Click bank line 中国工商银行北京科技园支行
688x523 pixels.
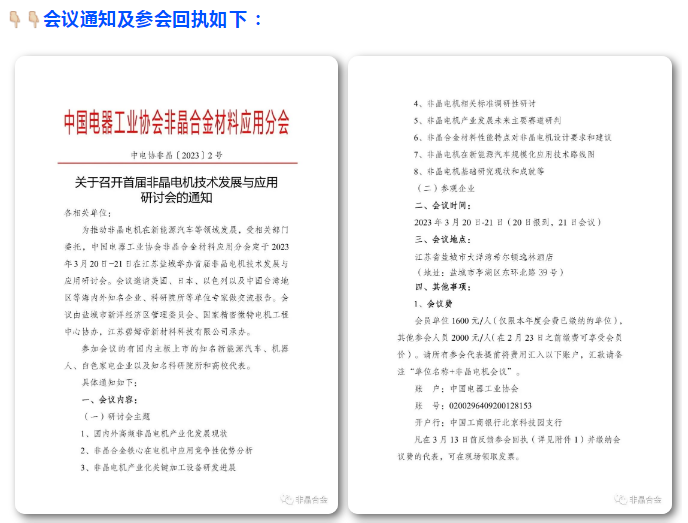click(x=488, y=423)
